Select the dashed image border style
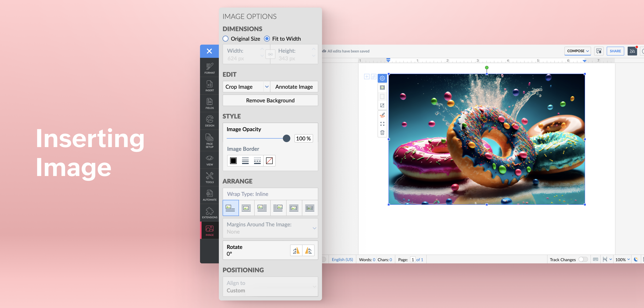 pos(257,161)
